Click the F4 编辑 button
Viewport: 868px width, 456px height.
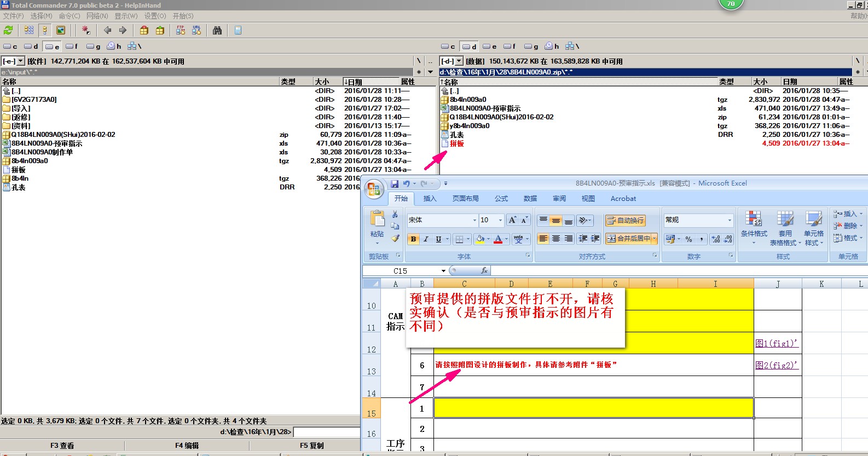187,446
